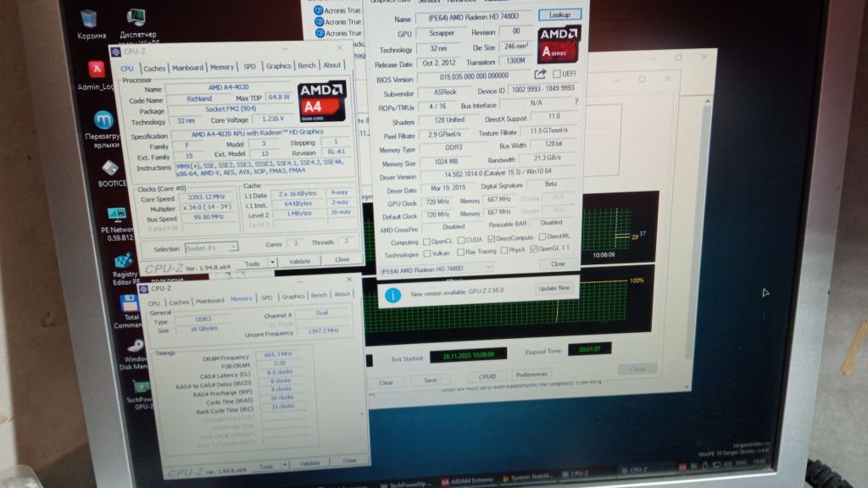Screen dimensions: 868x488
Task: Click Update Now in GPU-Z notification
Action: pyautogui.click(x=554, y=288)
